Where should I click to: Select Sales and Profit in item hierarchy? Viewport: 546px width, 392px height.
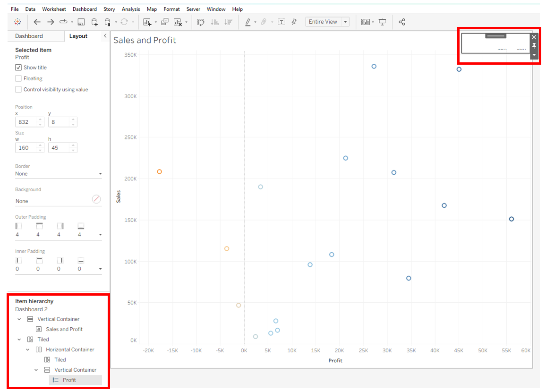(x=64, y=329)
